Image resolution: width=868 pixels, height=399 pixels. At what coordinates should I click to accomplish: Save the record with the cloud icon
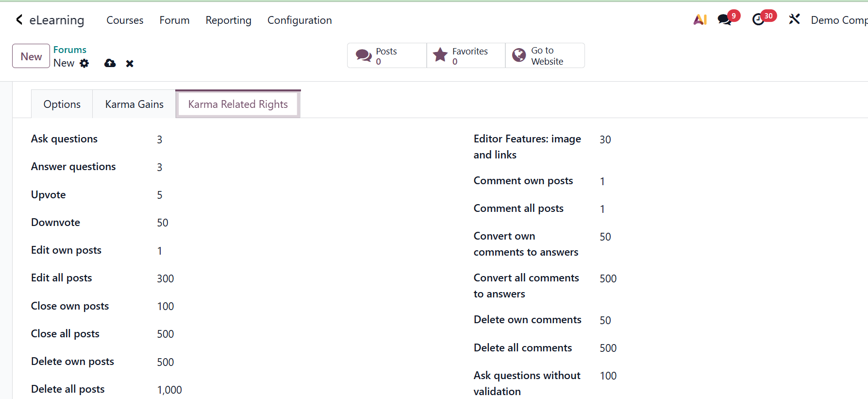(x=110, y=63)
